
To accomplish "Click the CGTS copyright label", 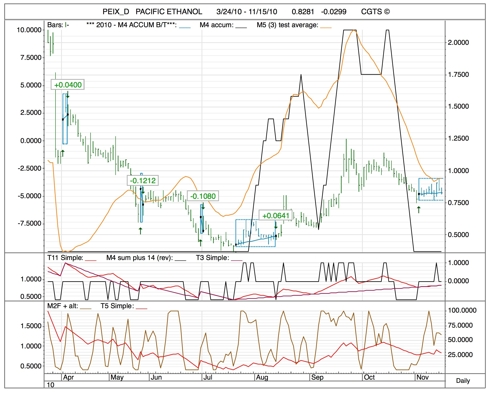I will point(375,12).
